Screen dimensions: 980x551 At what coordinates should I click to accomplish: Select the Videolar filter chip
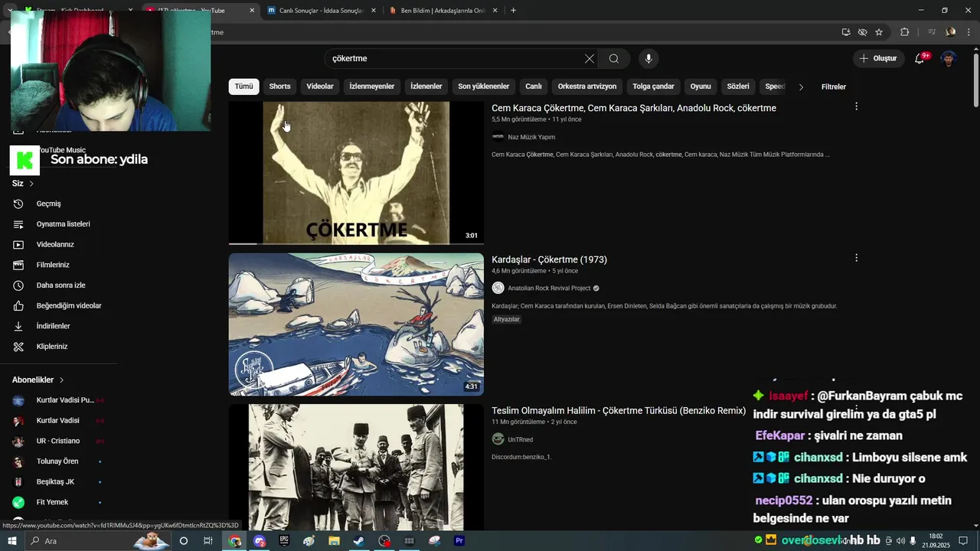(x=320, y=86)
